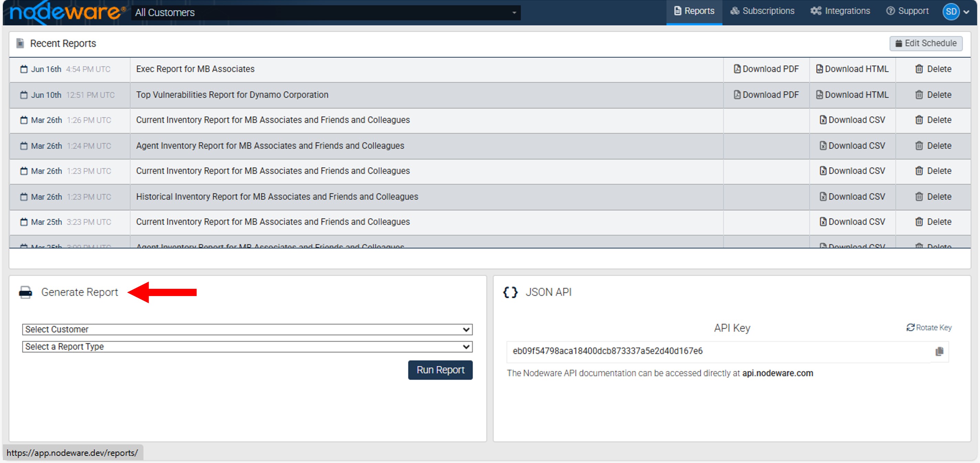This screenshot has height=463, width=980.
Task: Download PDF for Exec Report MB Associates
Action: (766, 69)
